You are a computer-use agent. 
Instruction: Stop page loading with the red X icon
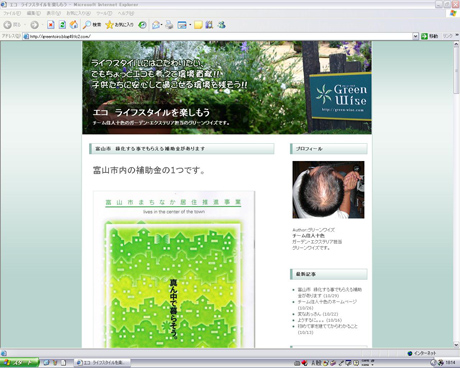coord(51,25)
